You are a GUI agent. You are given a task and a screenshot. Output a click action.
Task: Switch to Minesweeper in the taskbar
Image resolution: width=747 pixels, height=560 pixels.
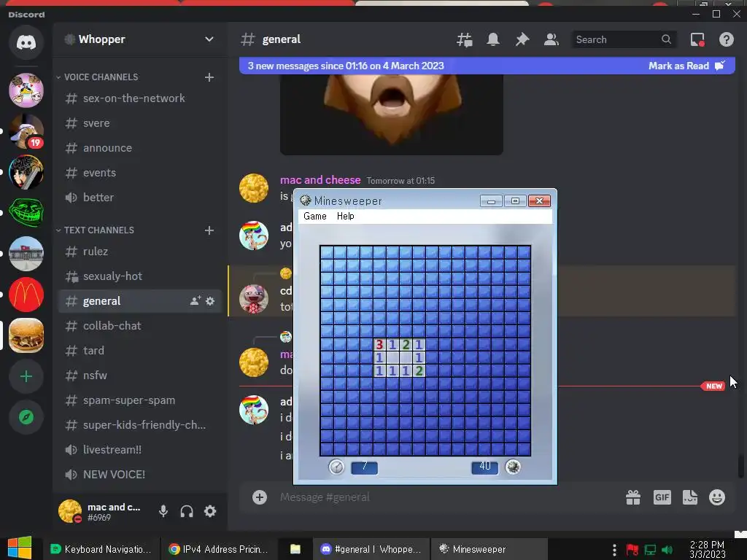tap(489, 549)
